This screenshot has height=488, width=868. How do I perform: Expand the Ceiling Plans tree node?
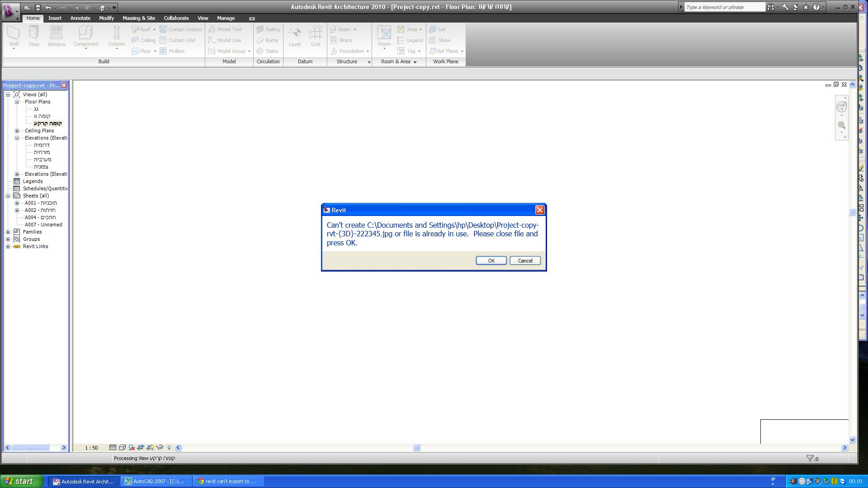point(17,131)
